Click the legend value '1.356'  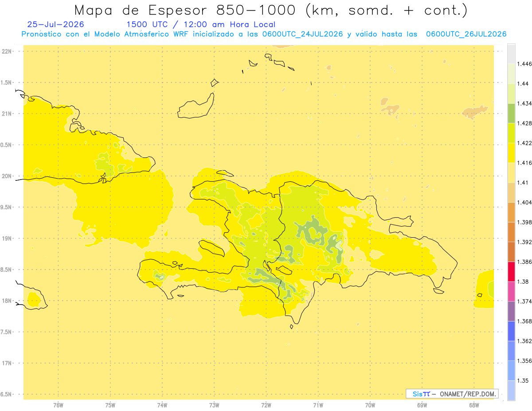[524, 361]
